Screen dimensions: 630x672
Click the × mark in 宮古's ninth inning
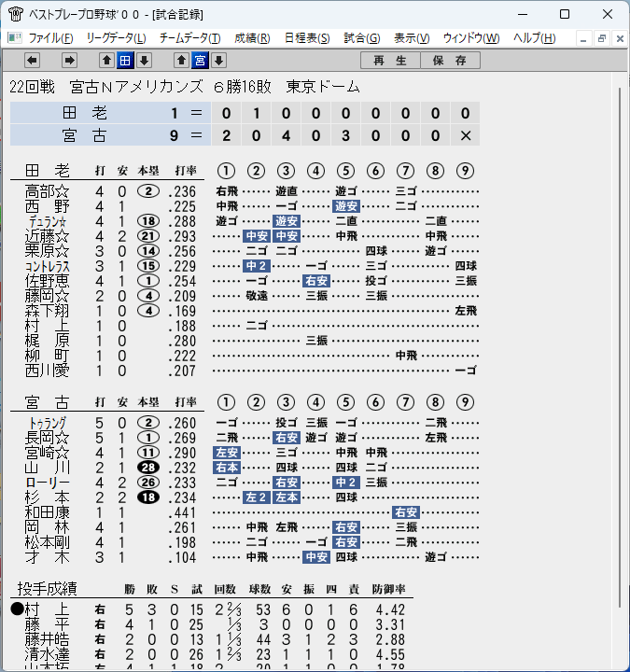click(466, 136)
